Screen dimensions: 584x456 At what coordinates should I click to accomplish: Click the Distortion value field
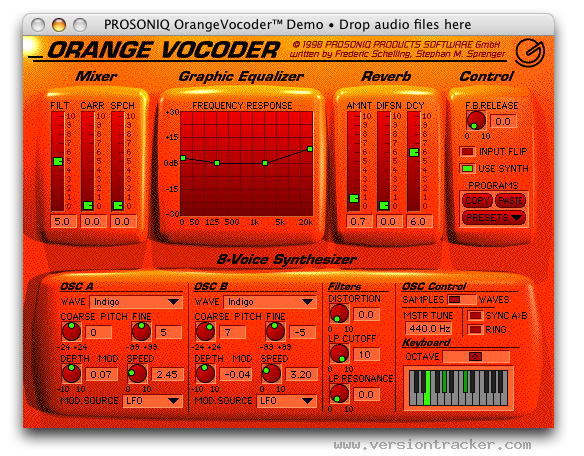366,314
